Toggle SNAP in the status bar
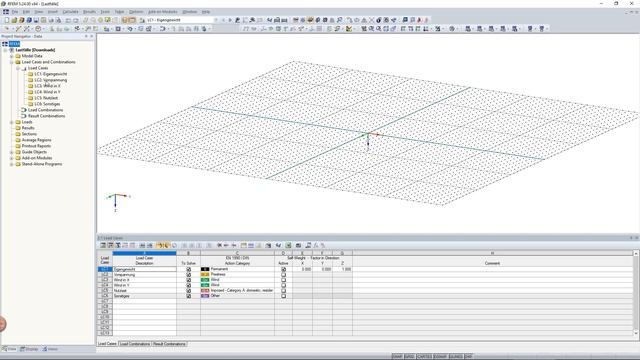 click(x=398, y=356)
